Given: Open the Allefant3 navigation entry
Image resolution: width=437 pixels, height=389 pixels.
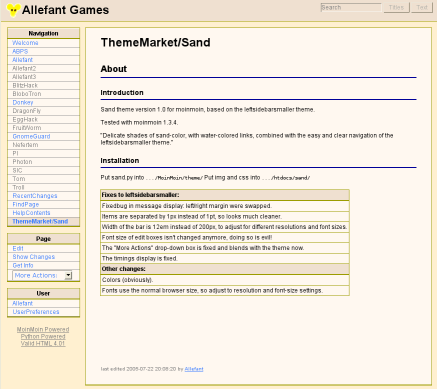Looking at the screenshot, I should [24, 77].
